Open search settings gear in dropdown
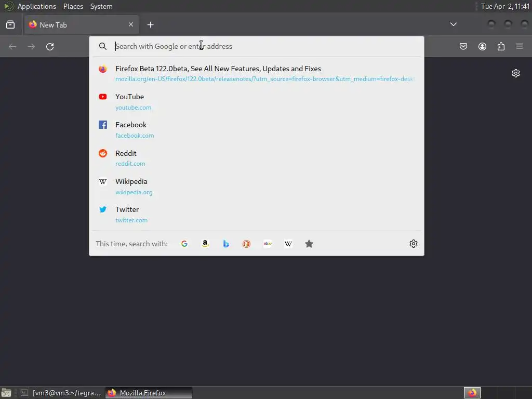532x399 pixels. coord(413,244)
